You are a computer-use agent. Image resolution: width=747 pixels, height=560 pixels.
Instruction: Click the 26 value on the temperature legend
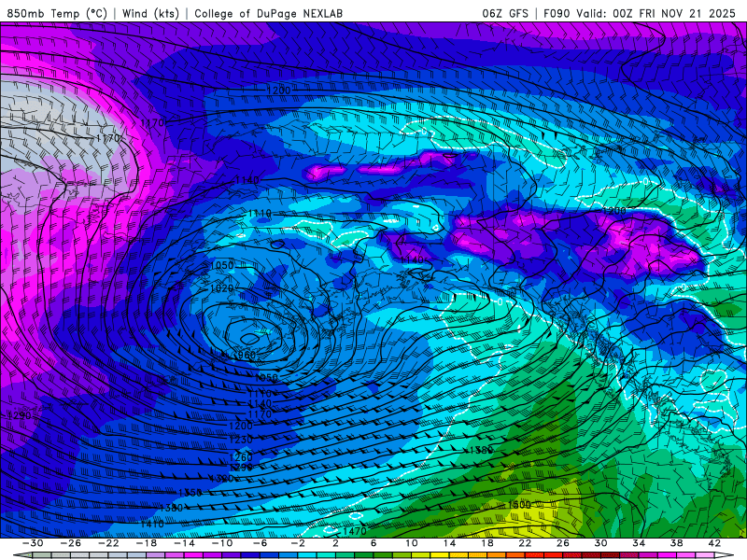click(x=563, y=543)
